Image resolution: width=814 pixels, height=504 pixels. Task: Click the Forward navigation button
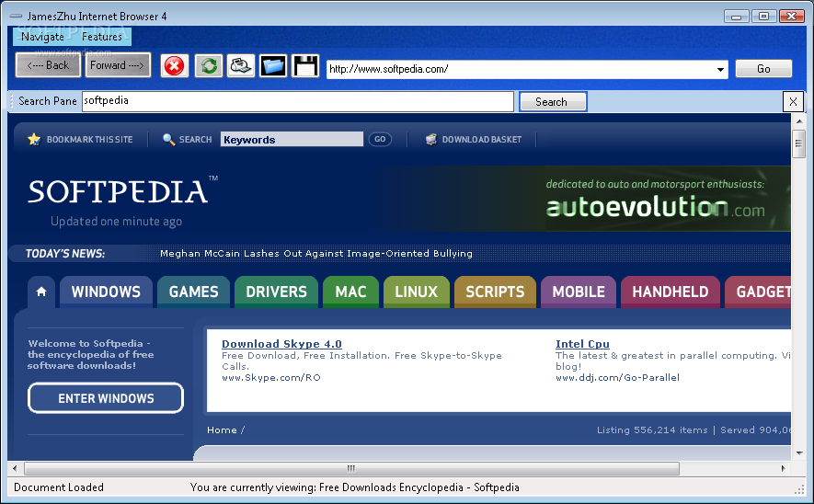click(118, 65)
